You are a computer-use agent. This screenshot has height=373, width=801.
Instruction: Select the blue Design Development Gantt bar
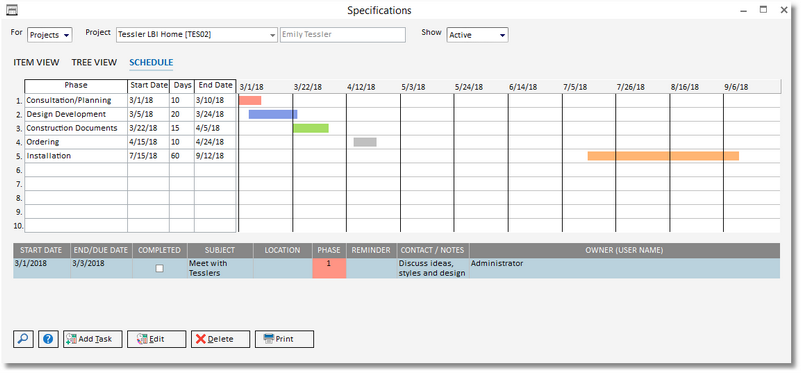point(273,114)
